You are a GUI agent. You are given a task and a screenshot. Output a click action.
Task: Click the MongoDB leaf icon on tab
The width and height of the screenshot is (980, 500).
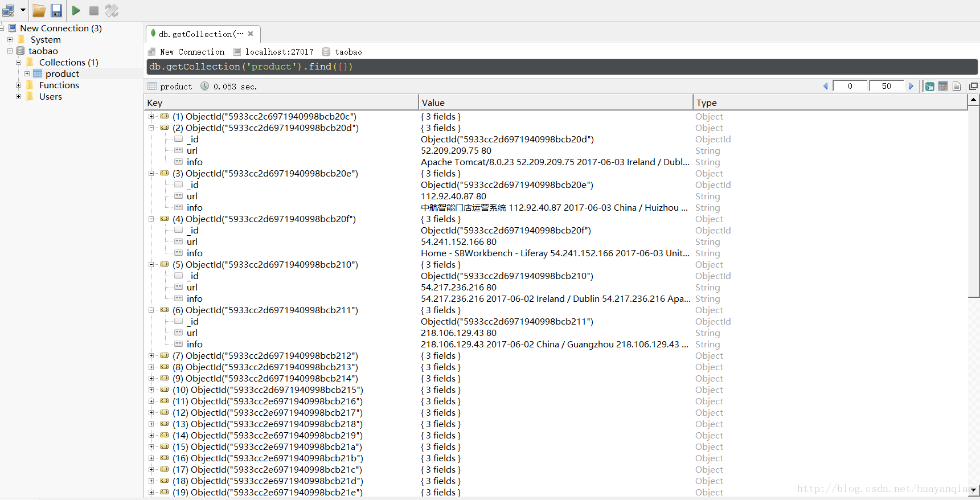[x=153, y=33]
